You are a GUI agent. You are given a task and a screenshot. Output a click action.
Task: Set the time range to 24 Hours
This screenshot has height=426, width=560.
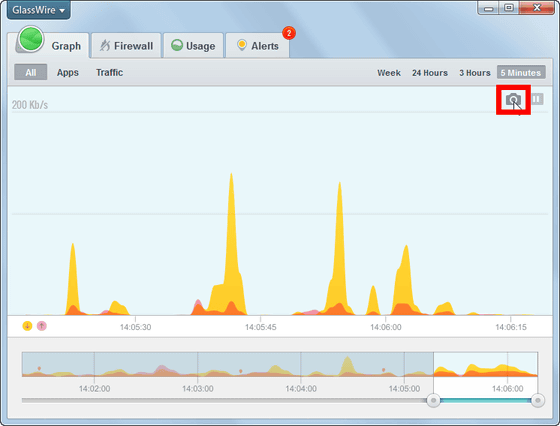430,73
